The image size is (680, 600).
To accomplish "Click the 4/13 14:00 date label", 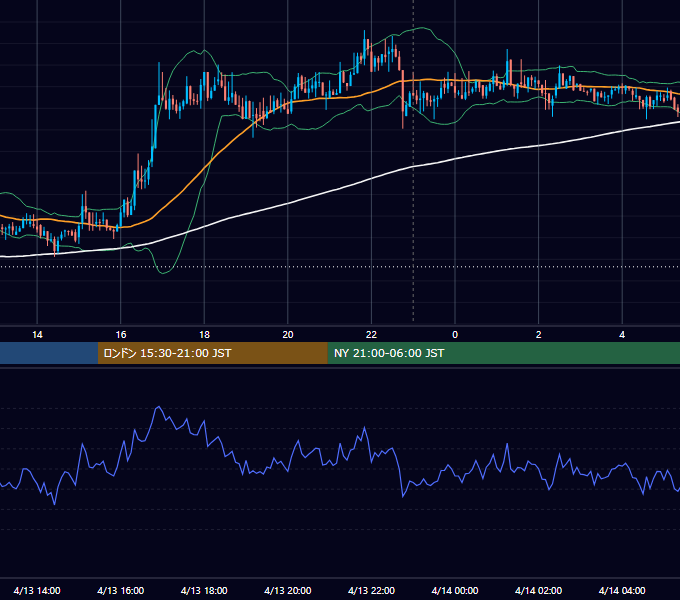I will click(x=37, y=590).
